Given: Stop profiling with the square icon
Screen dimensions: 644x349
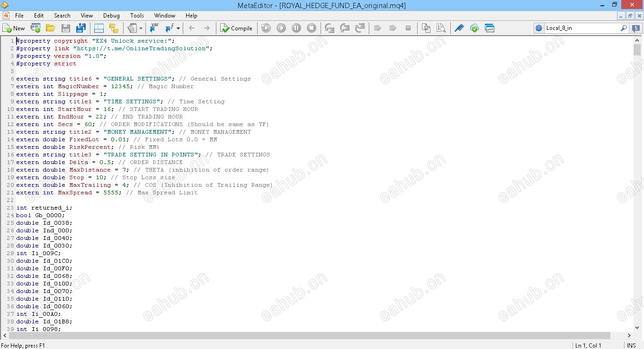Looking at the screenshot, I should pyautogui.click(x=408, y=28).
